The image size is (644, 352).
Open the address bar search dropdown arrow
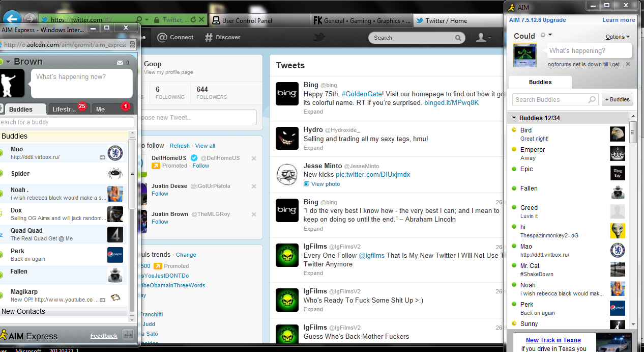coord(147,20)
